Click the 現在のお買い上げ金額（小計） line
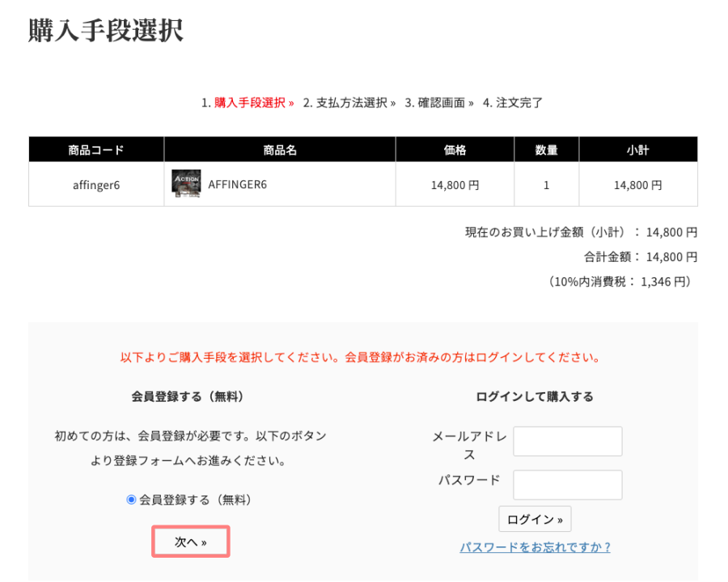The width and height of the screenshot is (728, 582). 582,232
